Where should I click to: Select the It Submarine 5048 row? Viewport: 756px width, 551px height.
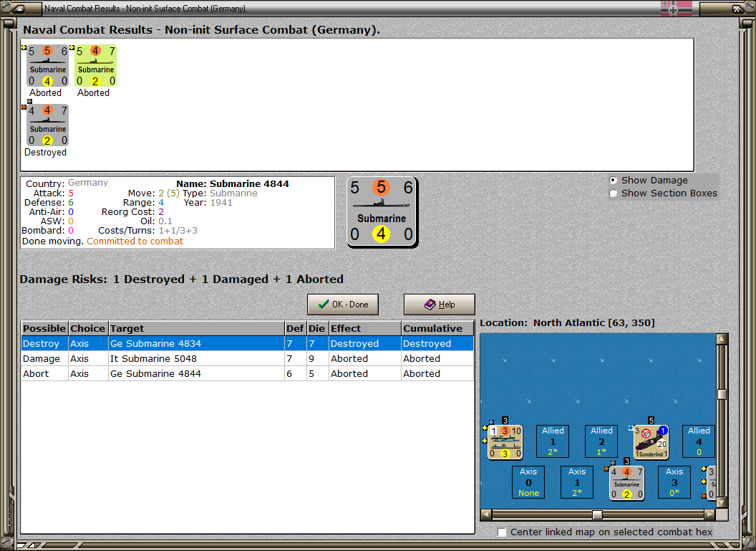point(247,358)
